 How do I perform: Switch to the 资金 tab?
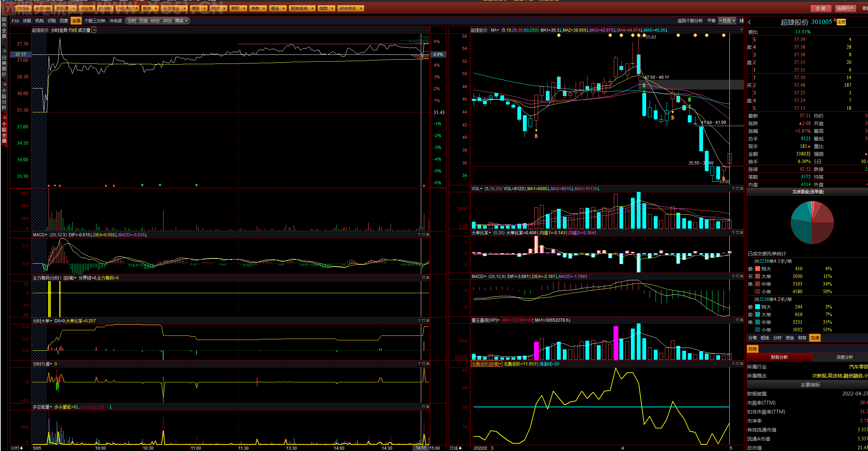(790, 338)
